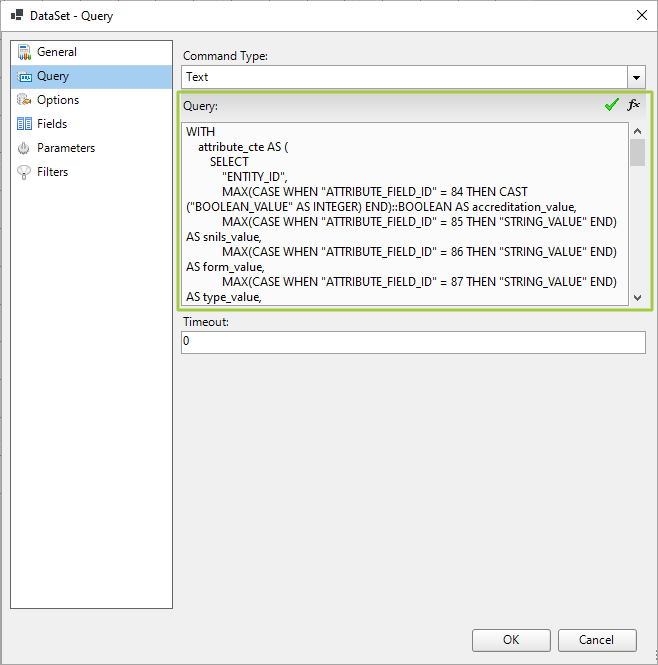The width and height of the screenshot is (658, 665).
Task: Click the DataSet window icon in title bar
Action: click(x=16, y=16)
